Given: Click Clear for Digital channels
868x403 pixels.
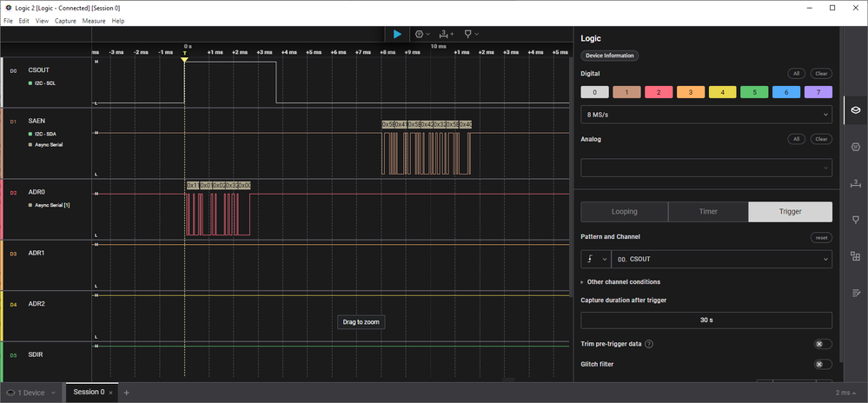Looking at the screenshot, I should click(x=821, y=74).
